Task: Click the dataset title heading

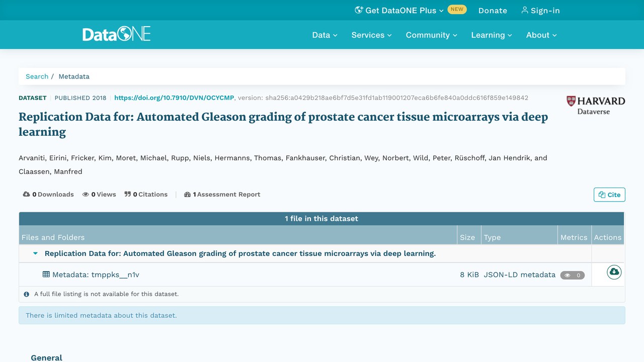Action: coord(283,124)
